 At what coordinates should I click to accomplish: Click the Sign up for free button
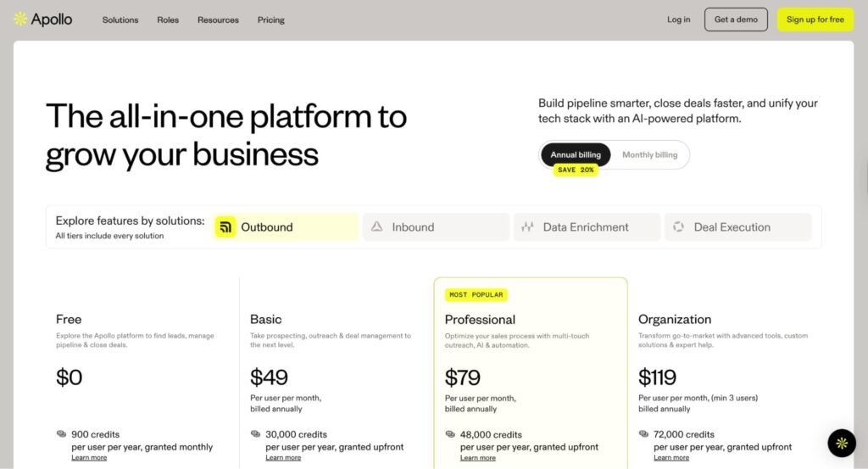click(x=815, y=20)
